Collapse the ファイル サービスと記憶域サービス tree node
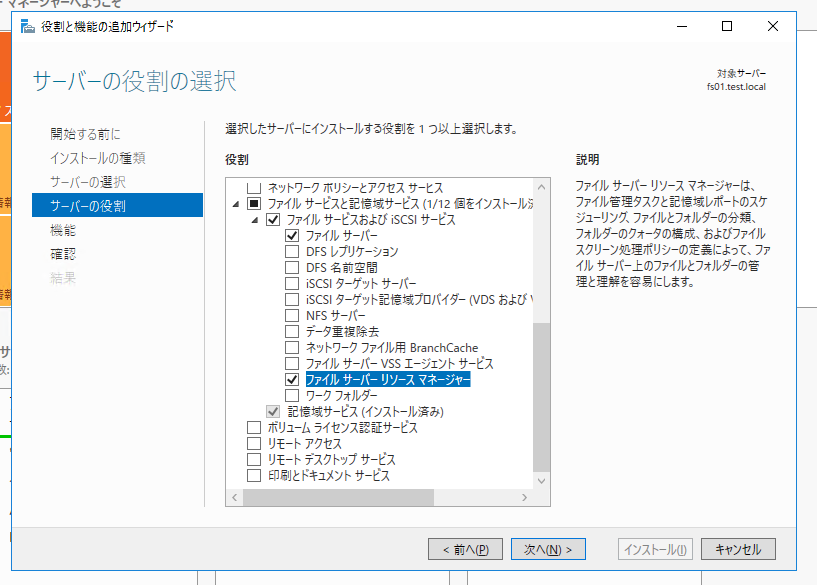Screen dimensions: 817x585 point(236,204)
